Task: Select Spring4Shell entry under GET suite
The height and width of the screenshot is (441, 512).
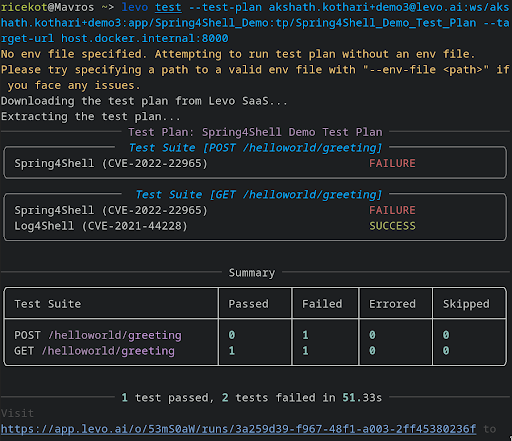Action: pos(111,210)
